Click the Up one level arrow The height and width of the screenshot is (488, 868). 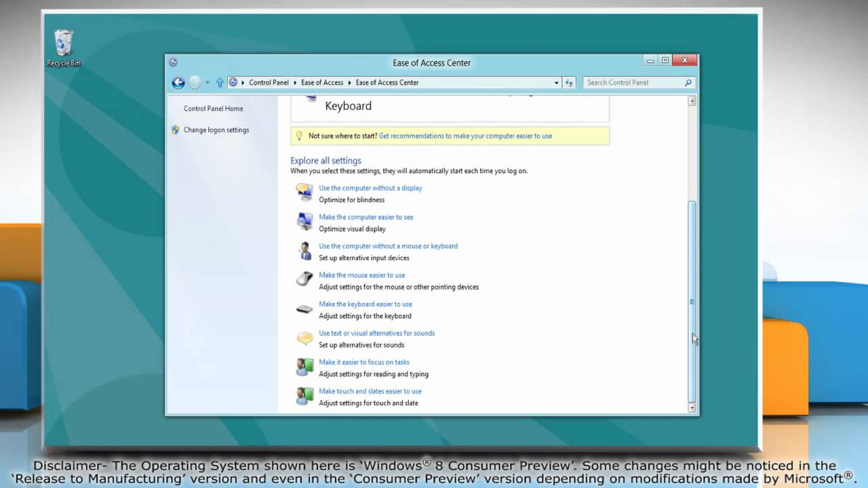click(220, 83)
